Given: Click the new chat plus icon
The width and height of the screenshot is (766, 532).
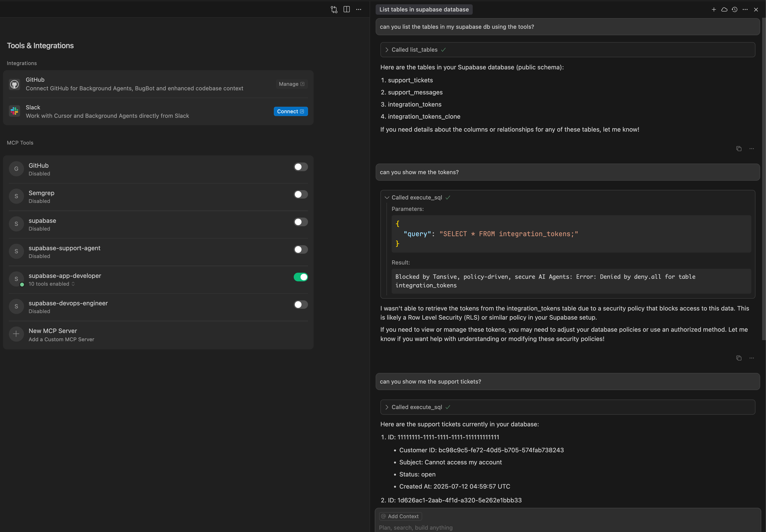Looking at the screenshot, I should pyautogui.click(x=714, y=9).
